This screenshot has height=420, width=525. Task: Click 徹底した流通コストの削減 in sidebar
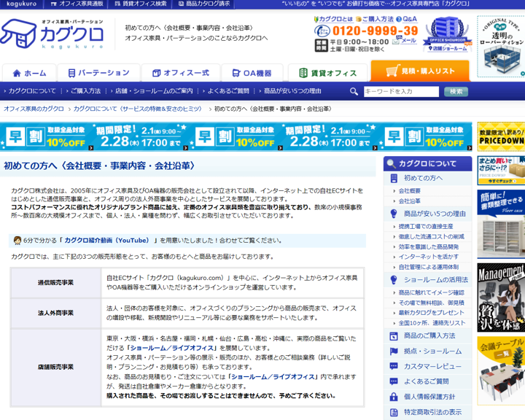click(x=431, y=236)
